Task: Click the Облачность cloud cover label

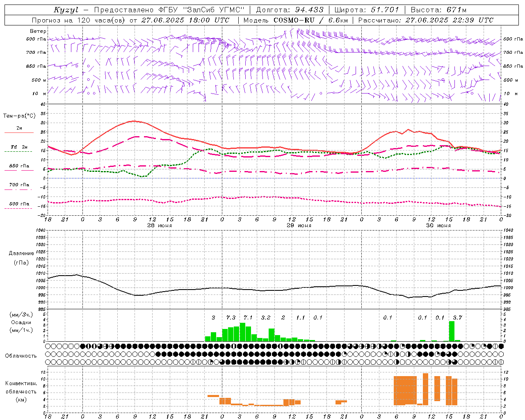Action: click(21, 356)
